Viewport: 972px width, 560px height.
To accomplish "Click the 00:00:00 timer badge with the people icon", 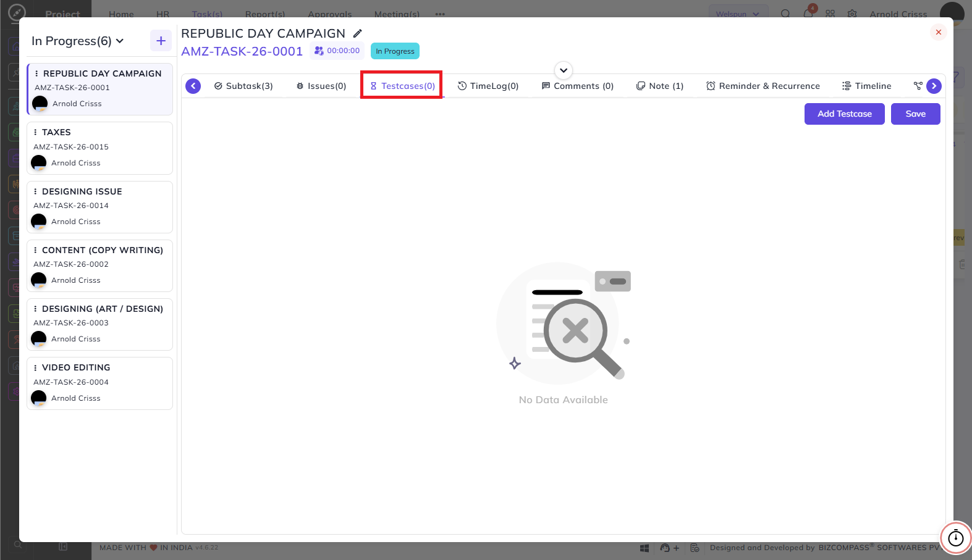I will 337,51.
